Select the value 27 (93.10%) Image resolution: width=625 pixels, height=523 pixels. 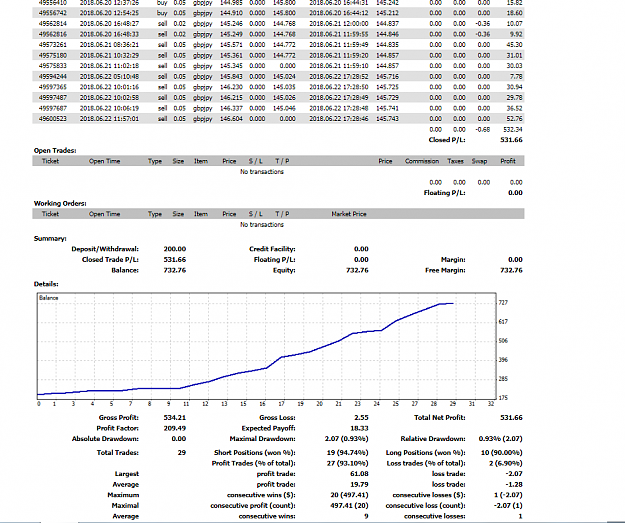pyautogui.click(x=347, y=464)
